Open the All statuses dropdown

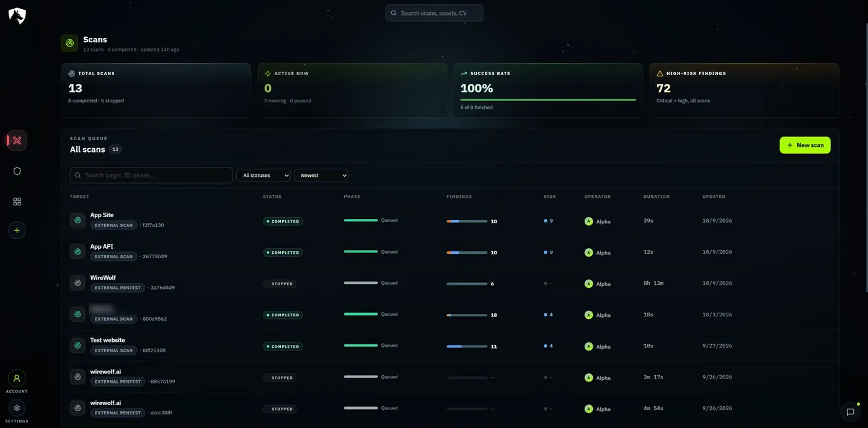263,176
